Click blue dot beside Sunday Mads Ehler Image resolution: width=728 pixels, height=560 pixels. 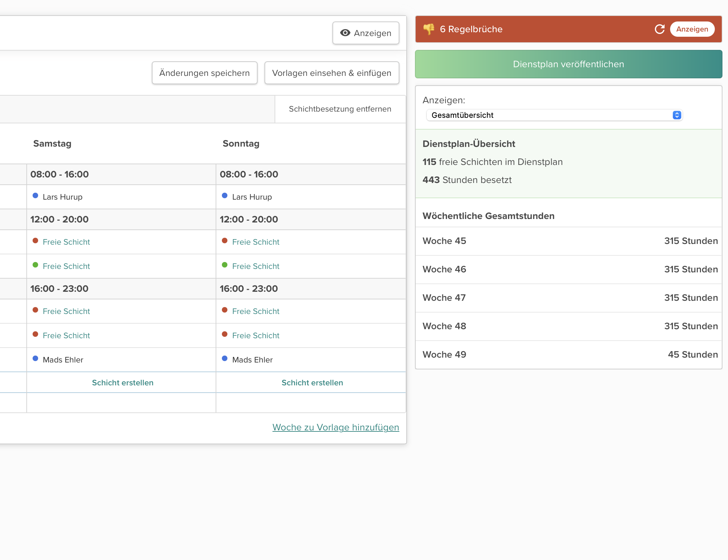(x=225, y=358)
